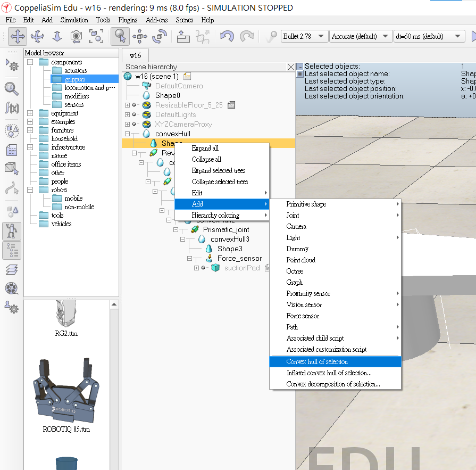Open the Primitive shape submenu
The width and height of the screenshot is (476, 470).
pos(335,204)
